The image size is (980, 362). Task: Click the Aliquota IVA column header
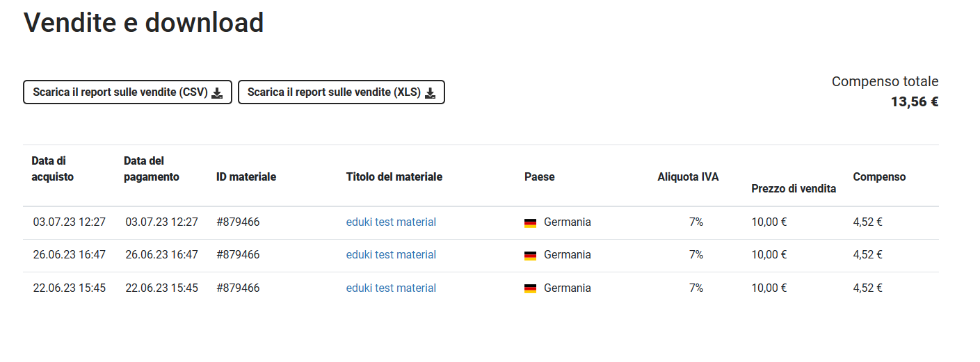click(688, 177)
